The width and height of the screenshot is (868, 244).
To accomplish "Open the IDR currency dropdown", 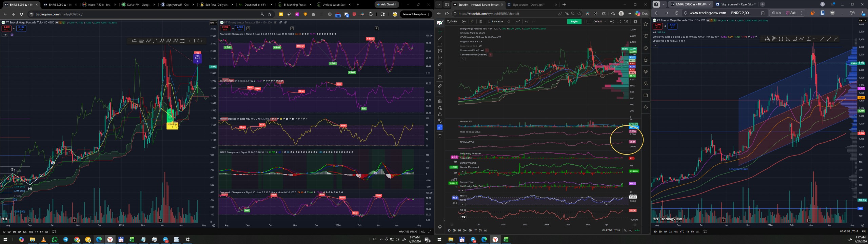I will 213,23.
